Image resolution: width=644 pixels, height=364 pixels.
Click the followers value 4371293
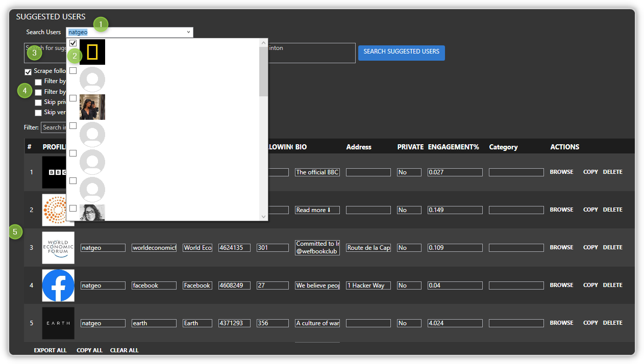point(234,323)
